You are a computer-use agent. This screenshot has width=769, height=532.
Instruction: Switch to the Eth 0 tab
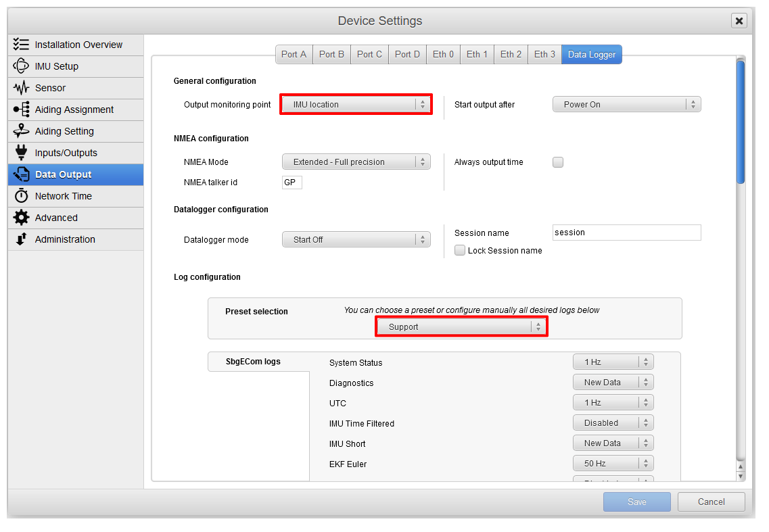[443, 55]
